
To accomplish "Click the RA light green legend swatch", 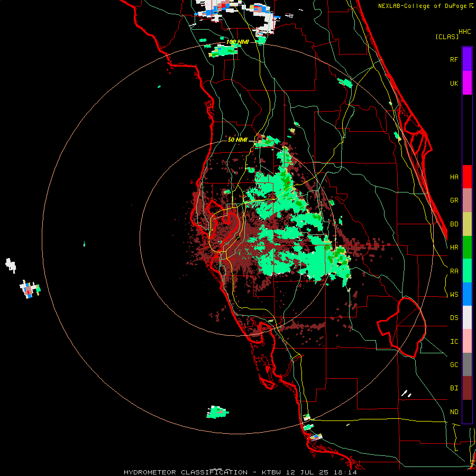I will [x=467, y=271].
